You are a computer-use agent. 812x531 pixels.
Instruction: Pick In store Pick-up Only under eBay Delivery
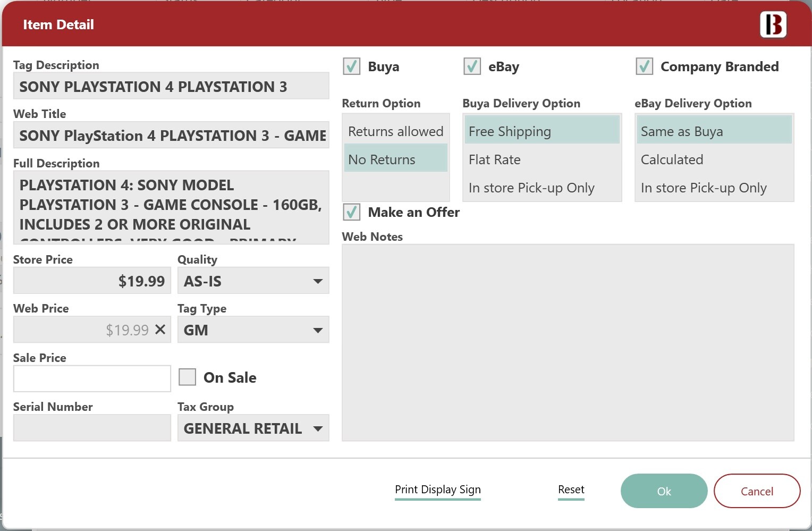(714, 188)
